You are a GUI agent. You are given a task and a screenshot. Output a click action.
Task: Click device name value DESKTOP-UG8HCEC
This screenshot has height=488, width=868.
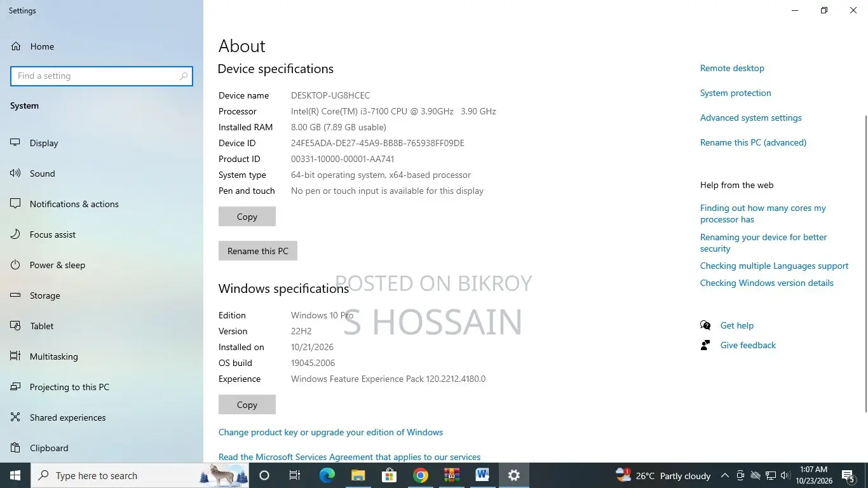tap(330, 95)
